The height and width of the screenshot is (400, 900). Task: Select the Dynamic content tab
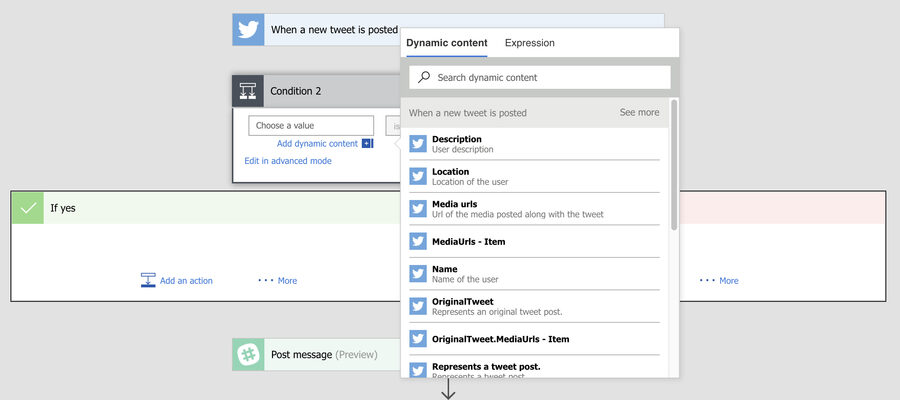coord(447,43)
